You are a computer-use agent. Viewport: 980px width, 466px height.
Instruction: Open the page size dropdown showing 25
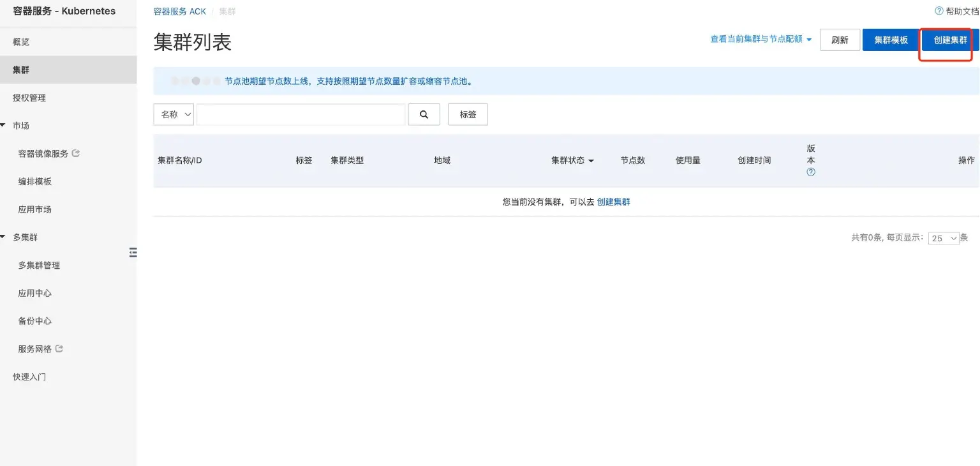[x=944, y=237]
